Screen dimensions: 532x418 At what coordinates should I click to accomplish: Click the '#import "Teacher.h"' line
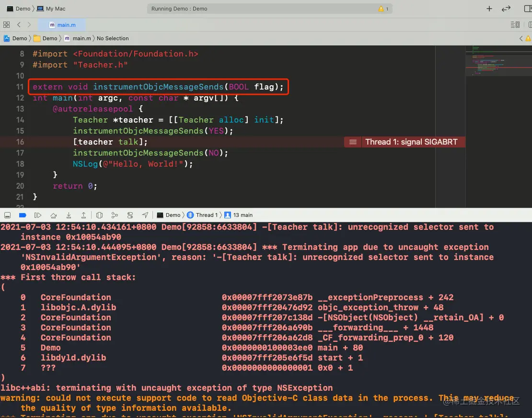pyautogui.click(x=80, y=65)
